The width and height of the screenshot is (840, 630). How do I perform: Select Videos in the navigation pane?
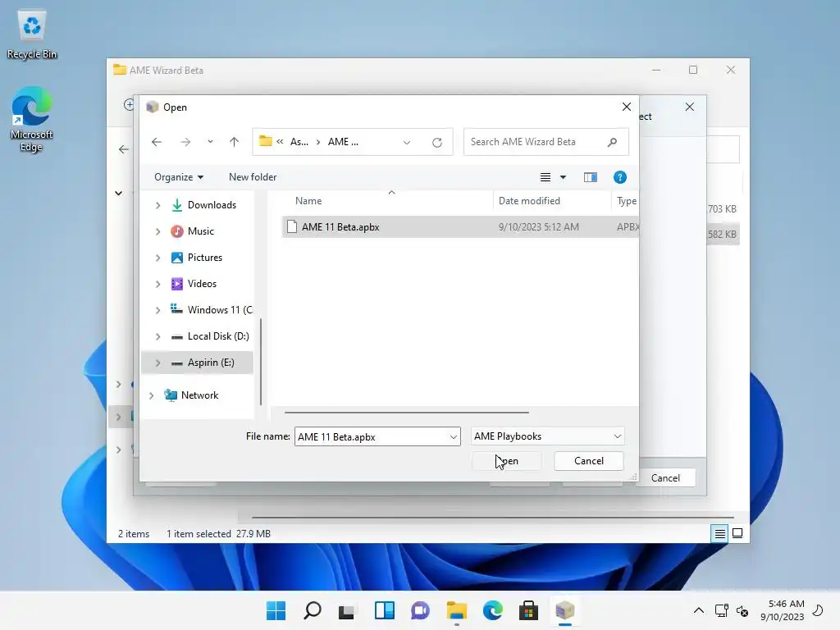pos(202,284)
